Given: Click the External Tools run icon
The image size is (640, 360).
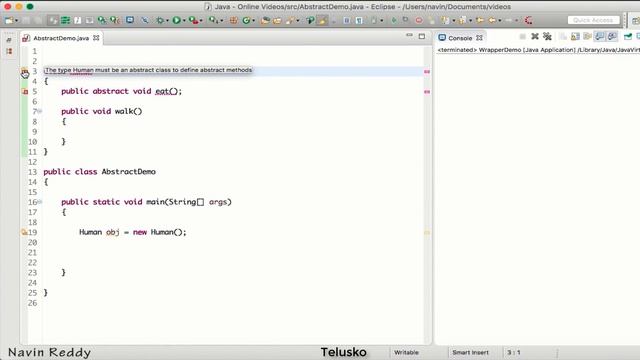Looking at the screenshot, I should (213, 20).
